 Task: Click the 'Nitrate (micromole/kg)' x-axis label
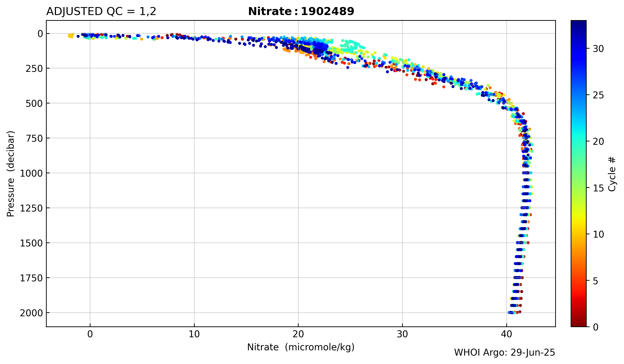coord(301,347)
